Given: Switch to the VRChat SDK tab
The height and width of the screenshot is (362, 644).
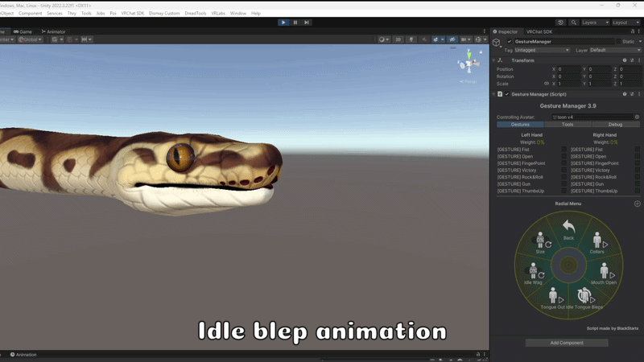Looking at the screenshot, I should [539, 31].
